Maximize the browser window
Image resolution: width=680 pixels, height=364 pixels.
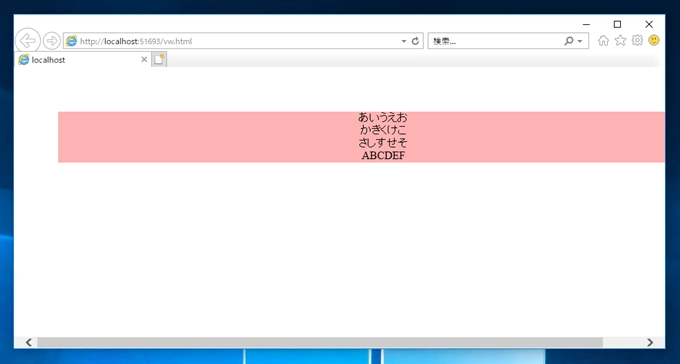click(618, 24)
